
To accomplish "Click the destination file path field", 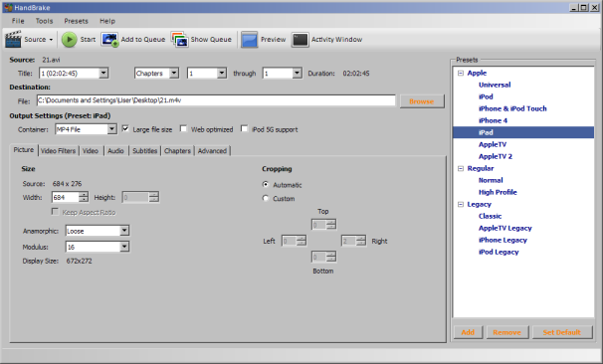I will pos(216,100).
